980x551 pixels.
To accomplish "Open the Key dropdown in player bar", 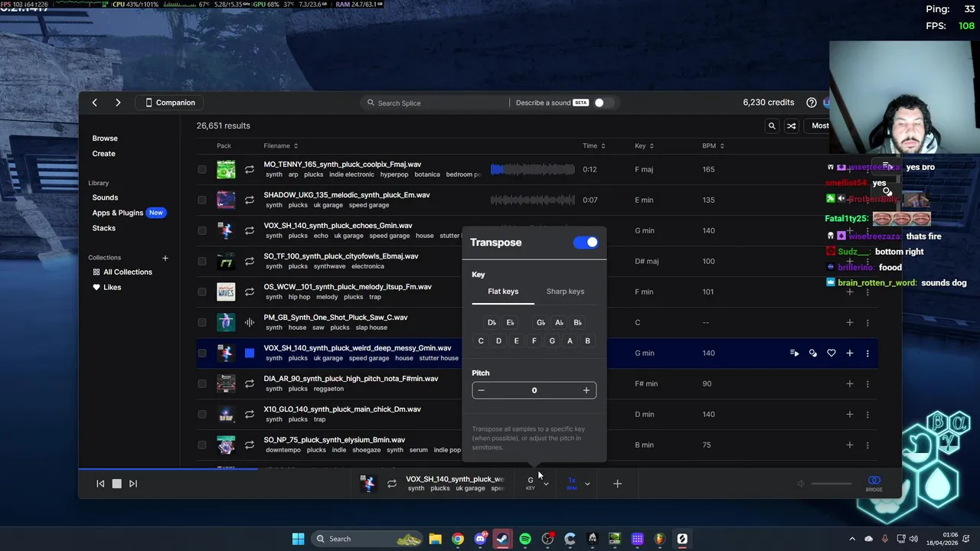I will (536, 483).
